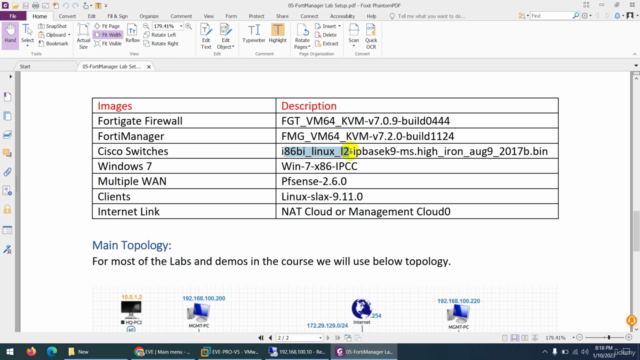640x360 pixels.
Task: Switch to the Convert ribbon tab
Action: click(x=67, y=16)
